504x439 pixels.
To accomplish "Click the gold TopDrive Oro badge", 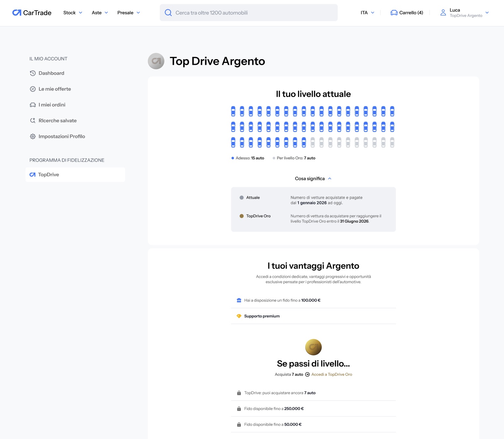I will coord(313,347).
